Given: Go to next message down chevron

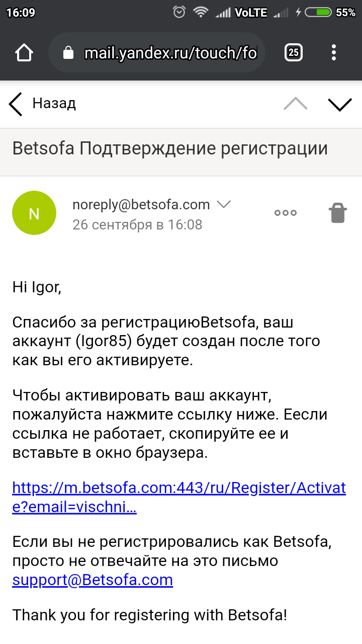Looking at the screenshot, I should pos(340,104).
